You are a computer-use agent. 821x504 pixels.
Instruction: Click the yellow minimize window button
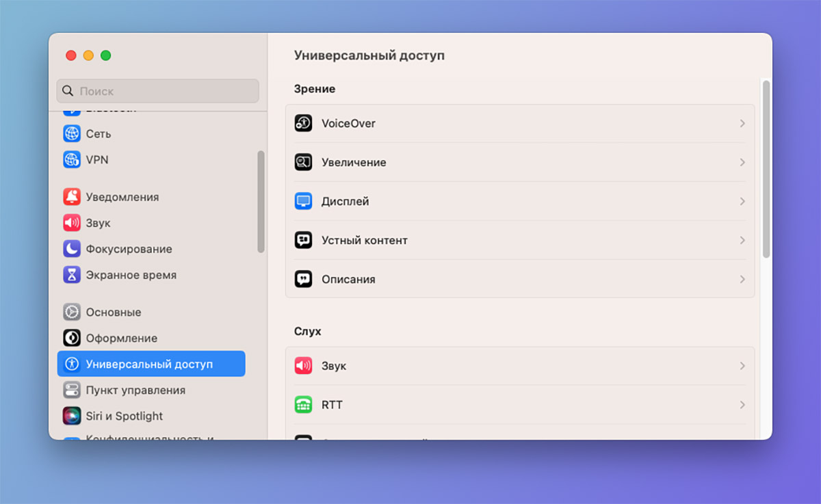tap(88, 55)
